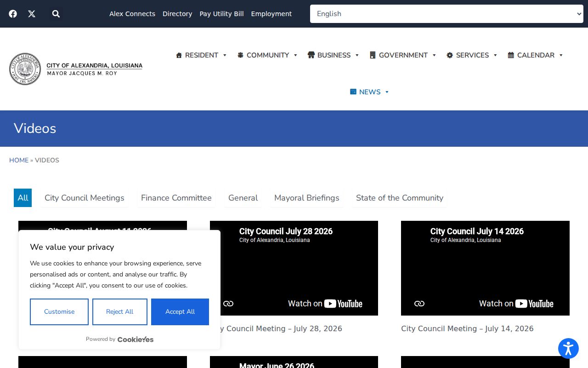Image resolution: width=588 pixels, height=368 pixels.
Task: Click City Council July 14 2026 video title
Action: coord(477,231)
